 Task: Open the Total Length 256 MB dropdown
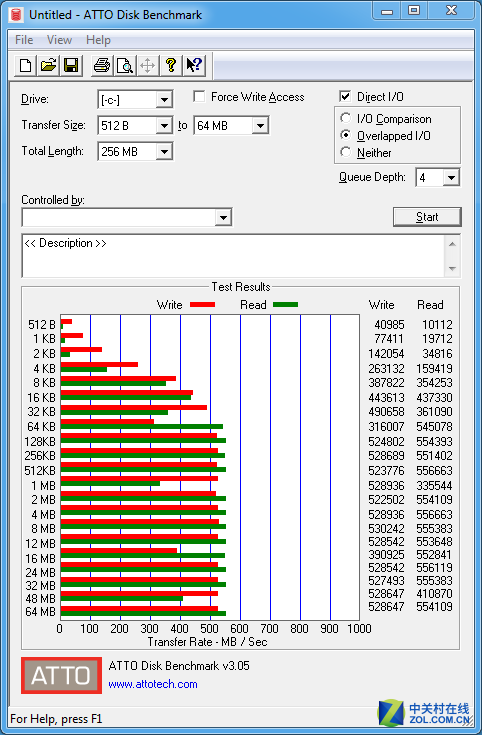(164, 152)
